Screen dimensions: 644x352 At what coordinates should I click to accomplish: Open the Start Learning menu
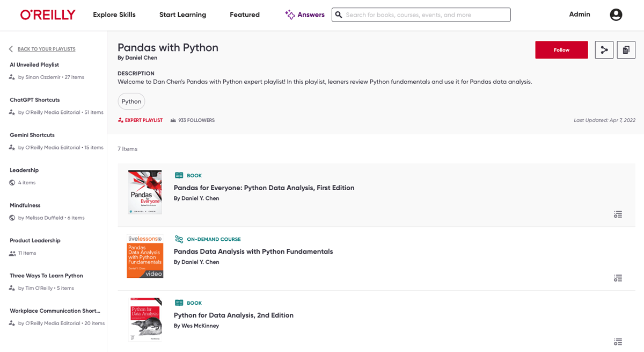pyautogui.click(x=182, y=15)
